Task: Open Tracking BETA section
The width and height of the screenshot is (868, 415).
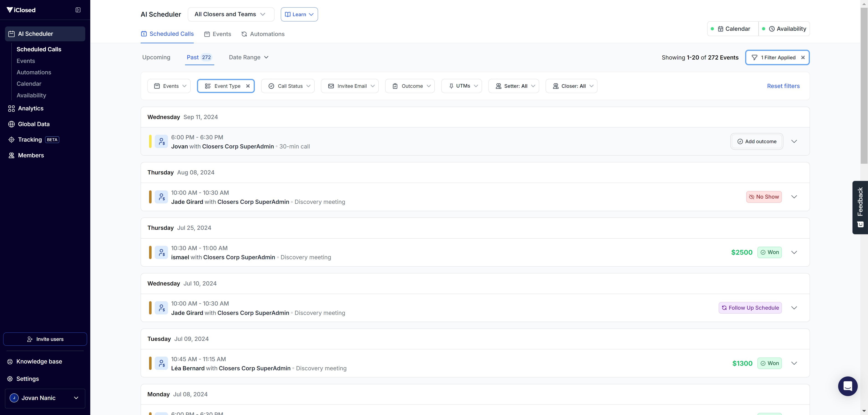Action: coord(30,140)
